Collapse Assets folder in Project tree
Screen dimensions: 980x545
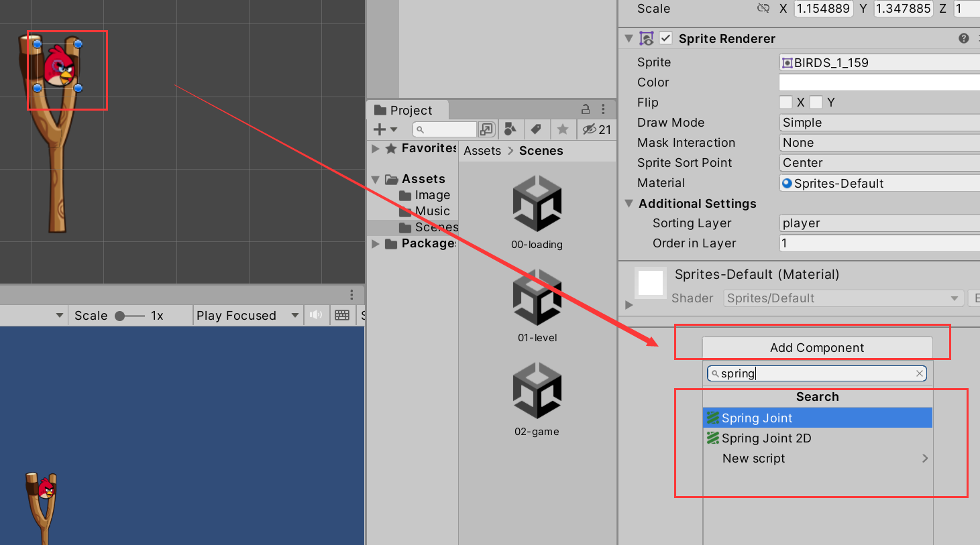point(376,179)
